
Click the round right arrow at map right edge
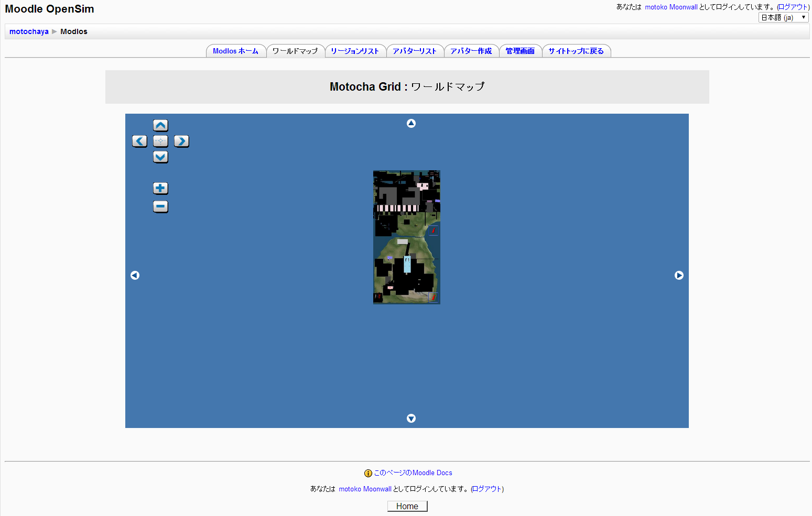pos(679,275)
